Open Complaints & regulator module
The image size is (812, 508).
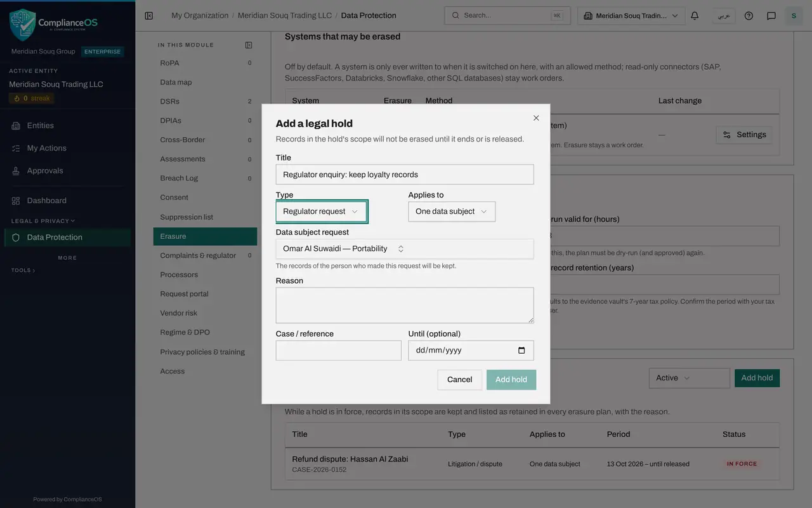click(206, 255)
